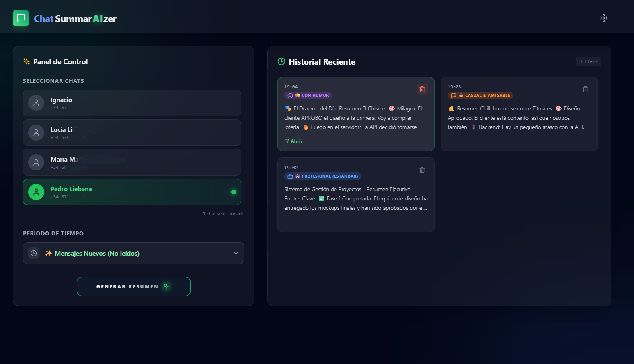Click the clock icon in period selector
This screenshot has height=364, width=634.
34,253
